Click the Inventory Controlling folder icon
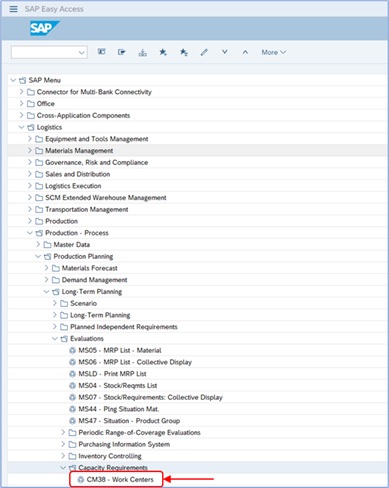Image resolution: width=389 pixels, height=488 pixels. [x=72, y=456]
